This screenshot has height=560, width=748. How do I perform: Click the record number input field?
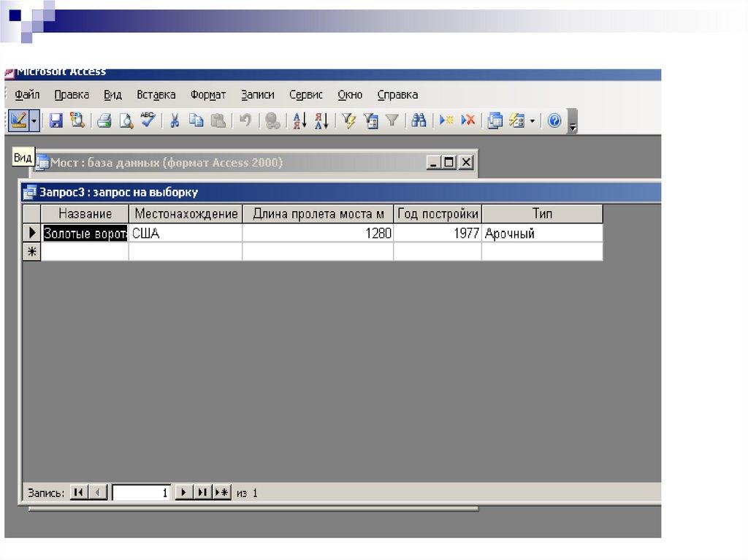pyautogui.click(x=142, y=493)
